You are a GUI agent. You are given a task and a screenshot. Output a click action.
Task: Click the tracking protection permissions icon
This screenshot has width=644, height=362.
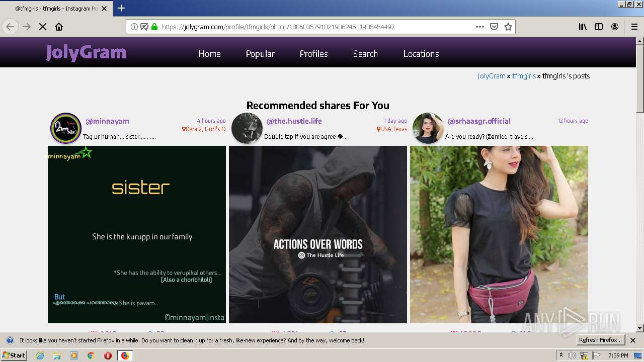click(x=144, y=27)
